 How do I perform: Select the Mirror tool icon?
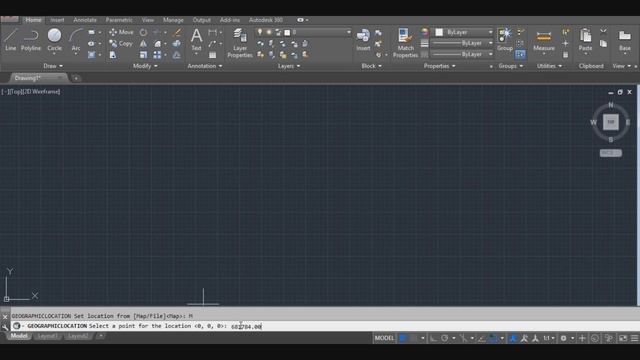(143, 43)
